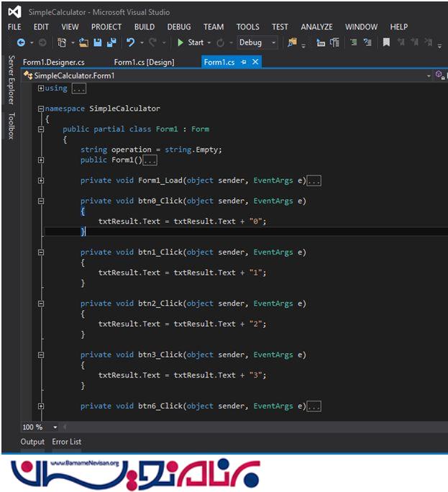Expand the btn6_Click method
The image size is (448, 492).
41,406
